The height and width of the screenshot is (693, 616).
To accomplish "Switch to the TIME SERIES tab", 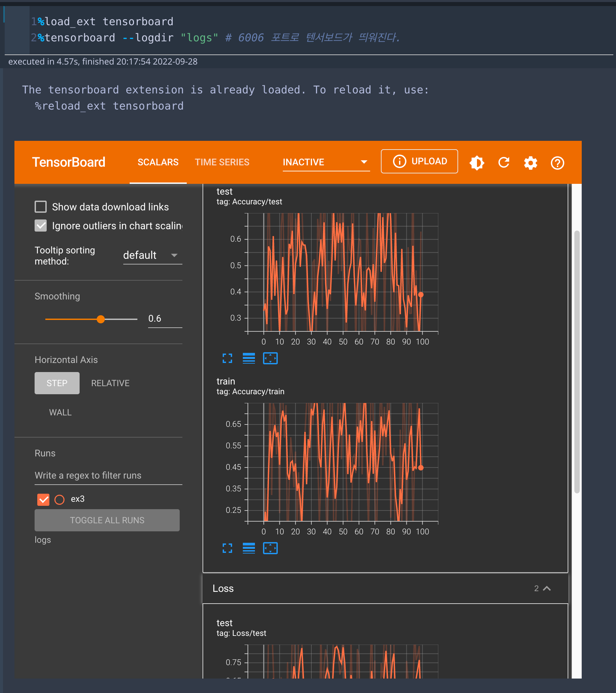I will 222,162.
